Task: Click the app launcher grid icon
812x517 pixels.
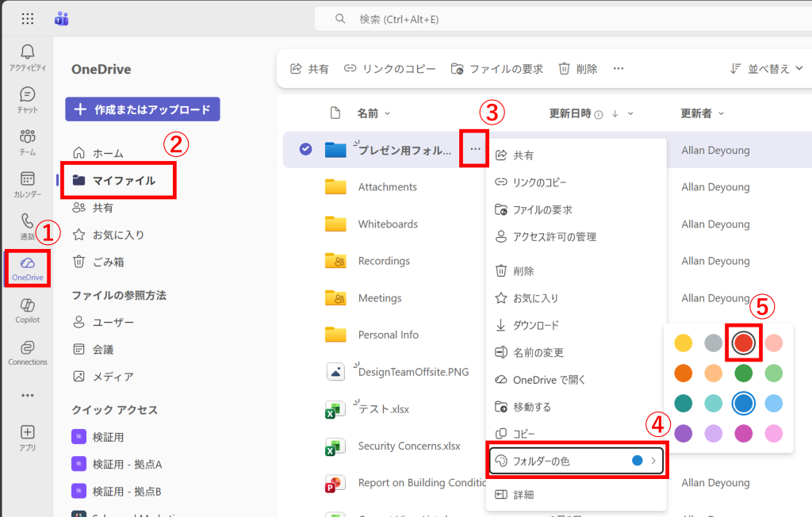Action: click(28, 18)
